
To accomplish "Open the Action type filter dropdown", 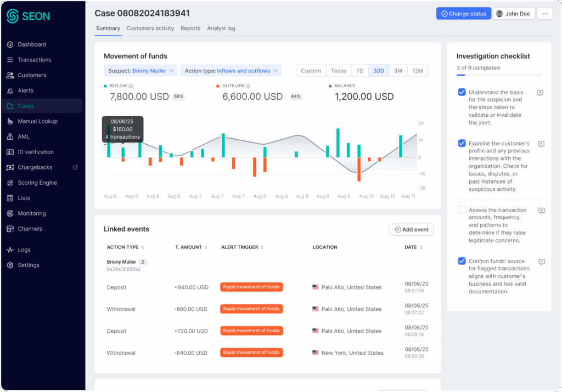I will (x=231, y=71).
